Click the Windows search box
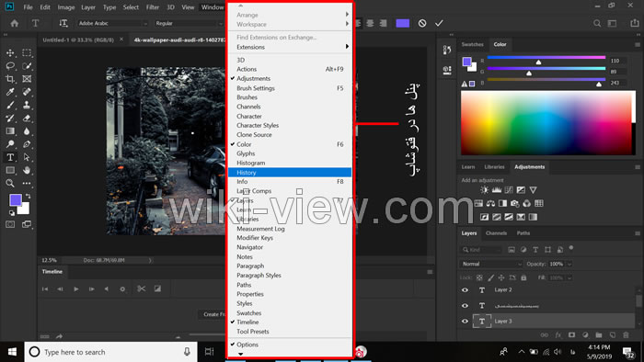 point(111,352)
